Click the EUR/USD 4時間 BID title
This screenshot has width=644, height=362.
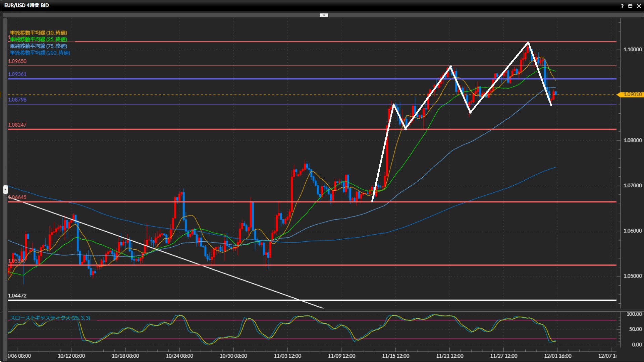pos(26,5)
